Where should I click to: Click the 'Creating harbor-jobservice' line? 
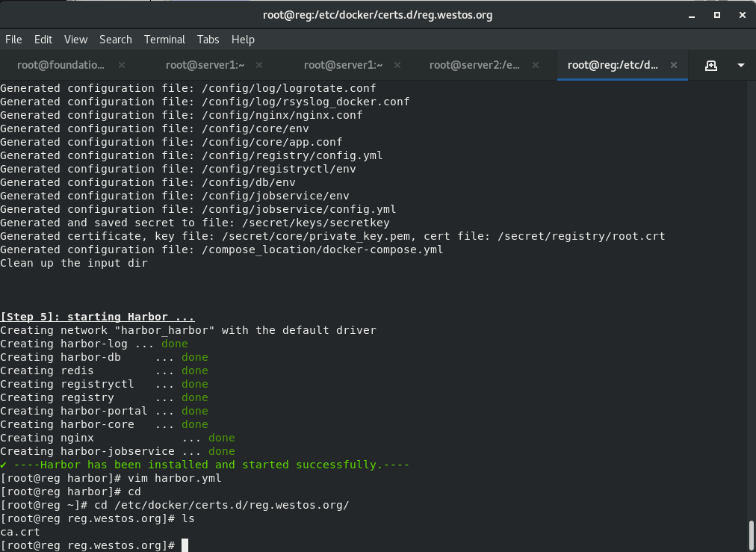click(x=117, y=451)
